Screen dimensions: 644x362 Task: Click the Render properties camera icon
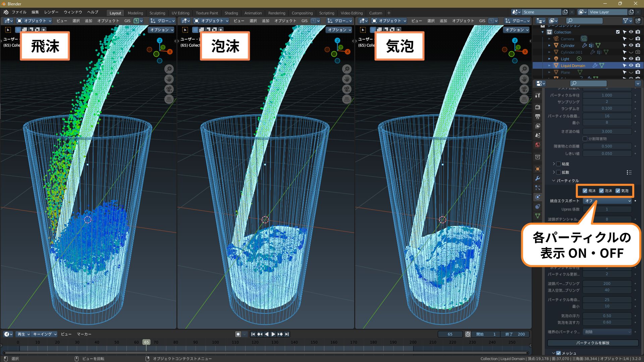[x=538, y=107]
